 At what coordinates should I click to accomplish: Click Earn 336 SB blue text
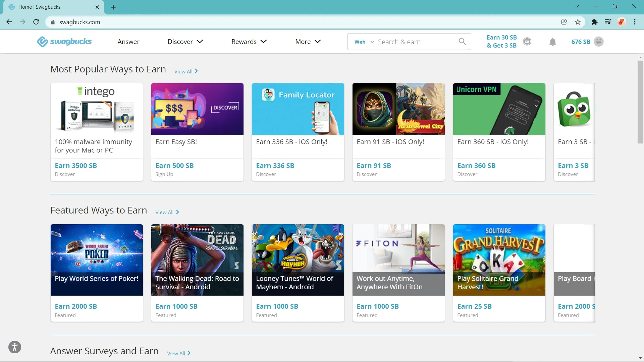pos(275,166)
